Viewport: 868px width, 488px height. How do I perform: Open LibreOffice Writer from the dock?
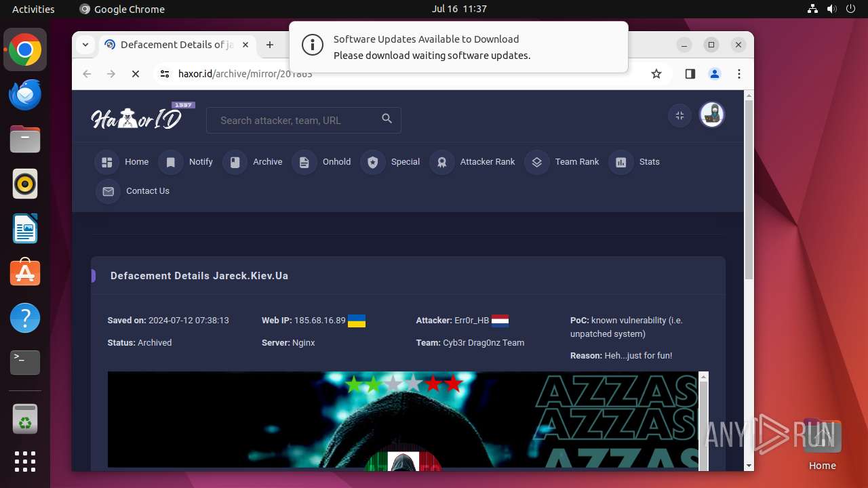point(25,228)
